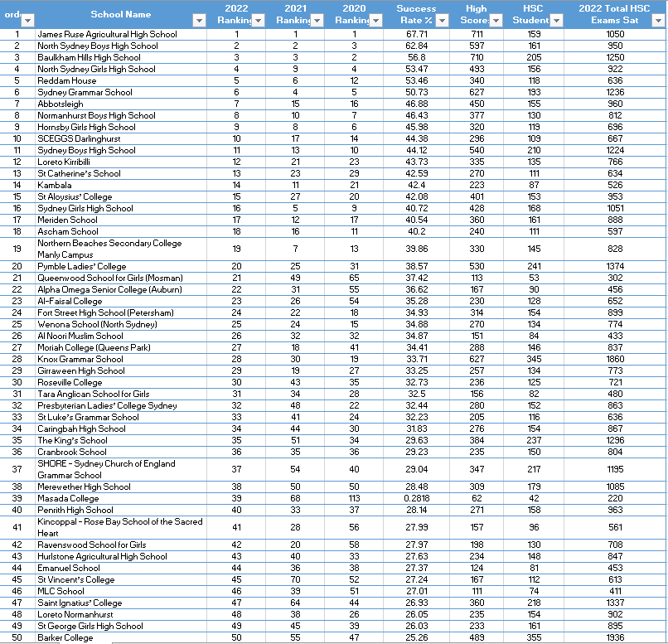Click Queenwood School for Girls (Mosman)

(121, 278)
